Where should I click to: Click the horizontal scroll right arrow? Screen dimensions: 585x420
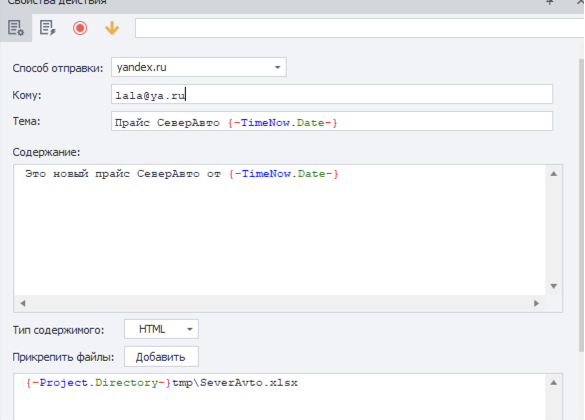[536, 303]
